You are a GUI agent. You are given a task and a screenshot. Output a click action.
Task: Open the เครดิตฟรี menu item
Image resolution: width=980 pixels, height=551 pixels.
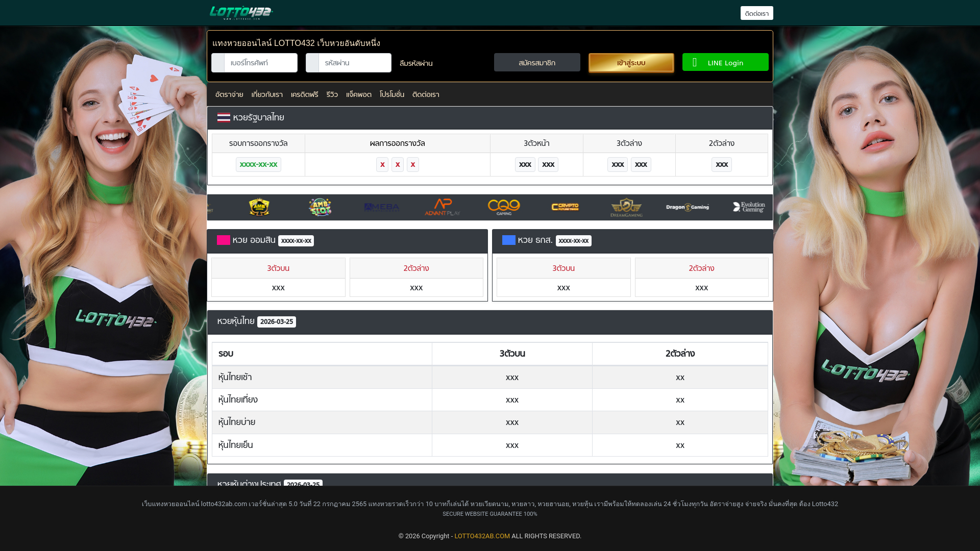pyautogui.click(x=304, y=94)
